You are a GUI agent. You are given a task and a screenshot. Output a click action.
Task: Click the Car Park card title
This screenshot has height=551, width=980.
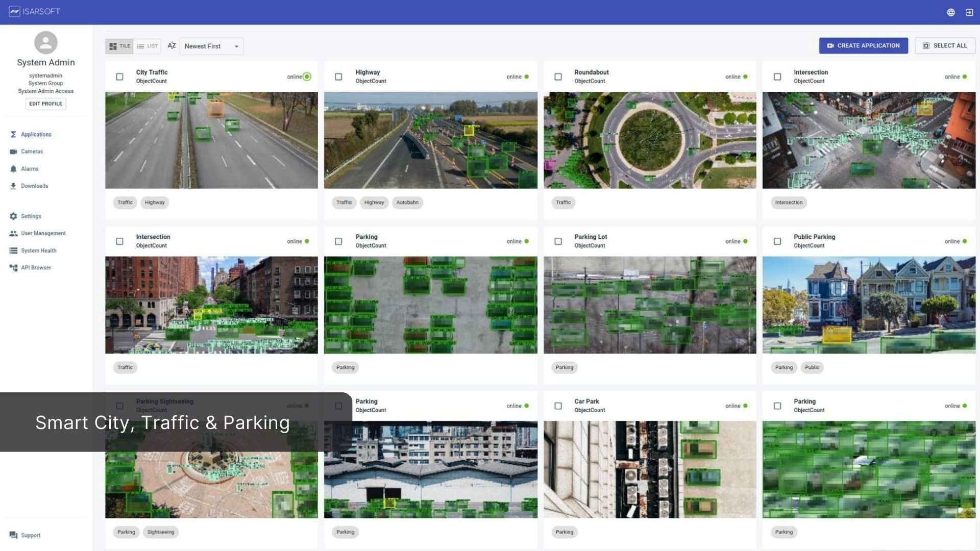coord(586,402)
